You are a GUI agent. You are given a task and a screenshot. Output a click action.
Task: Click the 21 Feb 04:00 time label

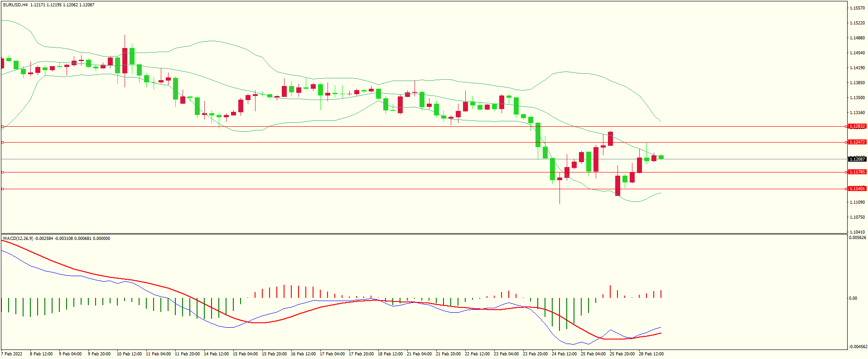click(419, 354)
